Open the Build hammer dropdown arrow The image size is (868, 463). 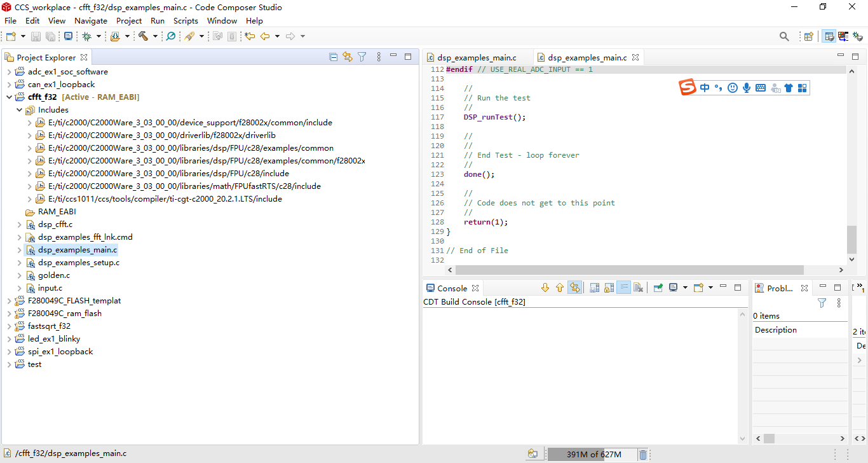click(x=155, y=37)
